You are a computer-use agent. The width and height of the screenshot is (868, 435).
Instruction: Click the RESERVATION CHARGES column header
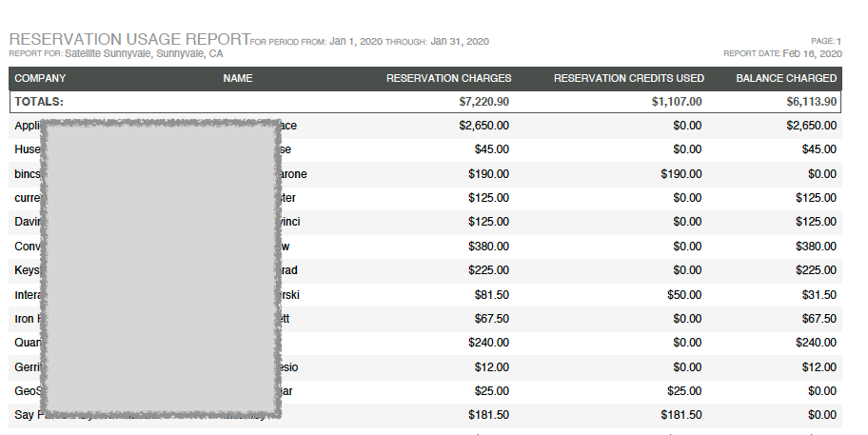click(x=449, y=78)
